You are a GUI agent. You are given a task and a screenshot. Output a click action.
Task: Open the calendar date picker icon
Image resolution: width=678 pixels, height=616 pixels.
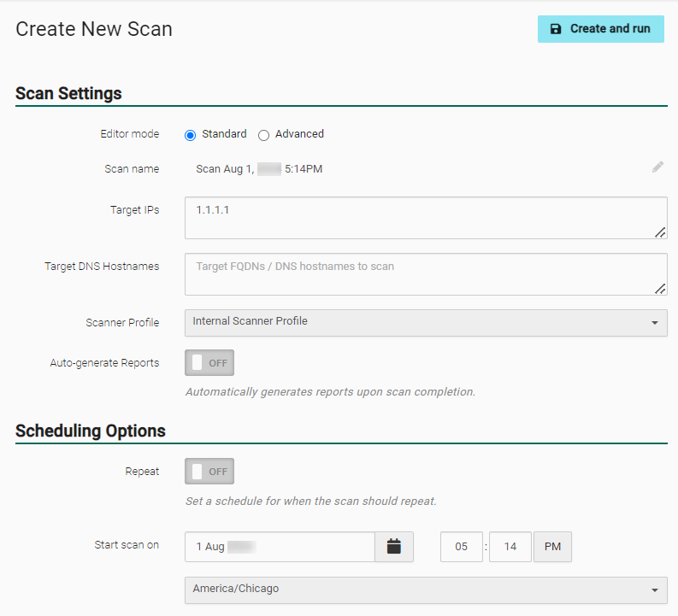point(394,547)
